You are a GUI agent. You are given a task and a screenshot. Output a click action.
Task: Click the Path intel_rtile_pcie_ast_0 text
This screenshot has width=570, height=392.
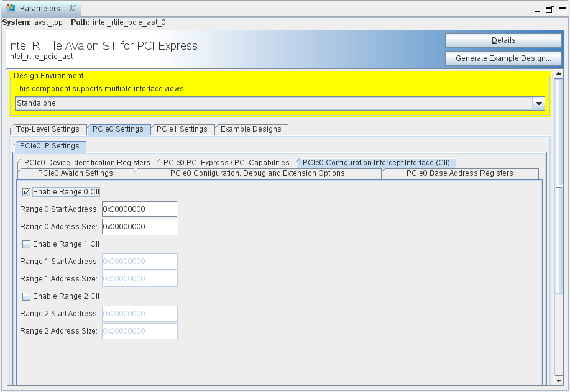(x=118, y=22)
